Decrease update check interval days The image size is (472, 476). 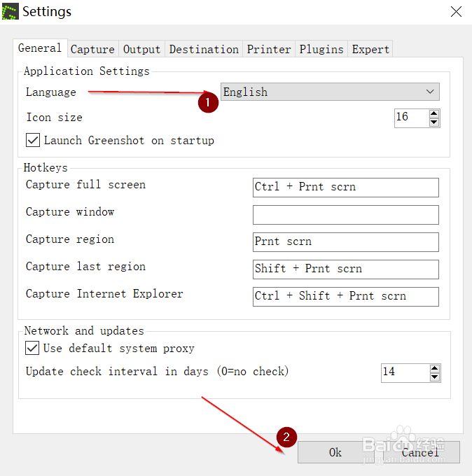point(434,377)
